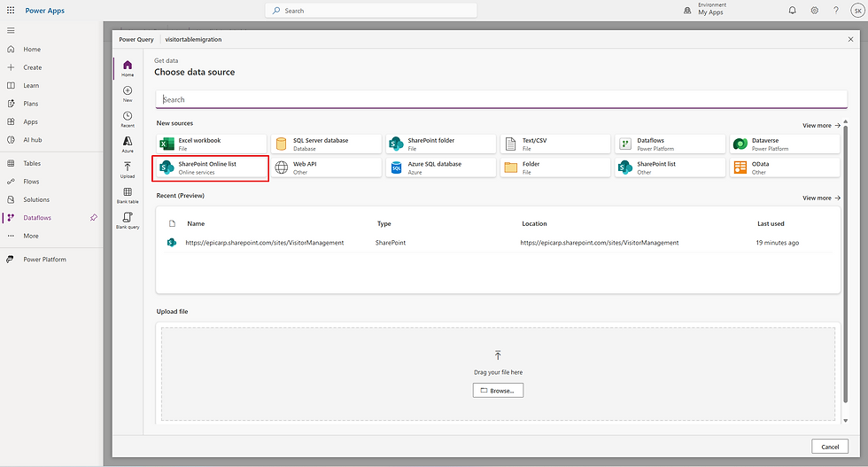This screenshot has width=868, height=467.
Task: Open the SK account avatar
Action: pyautogui.click(x=857, y=11)
